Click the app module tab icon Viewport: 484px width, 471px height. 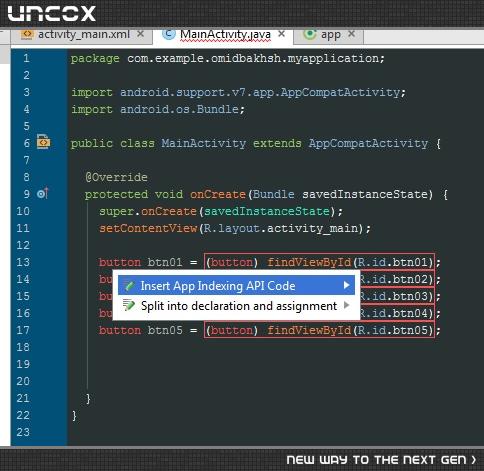[x=310, y=34]
